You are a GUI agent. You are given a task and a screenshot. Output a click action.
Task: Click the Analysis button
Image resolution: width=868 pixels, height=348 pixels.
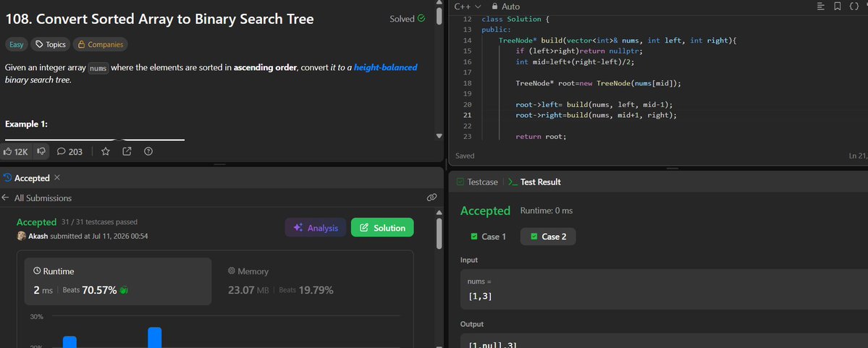pos(316,227)
